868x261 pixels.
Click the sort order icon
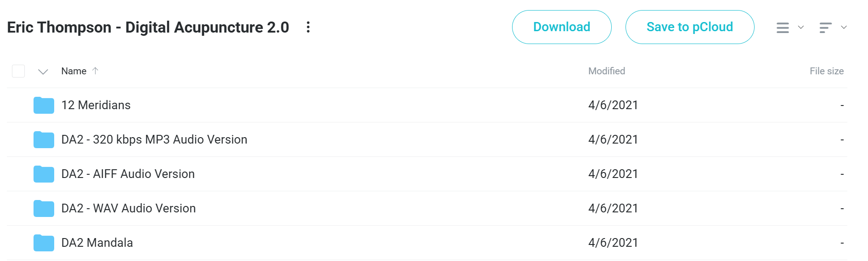tap(825, 28)
